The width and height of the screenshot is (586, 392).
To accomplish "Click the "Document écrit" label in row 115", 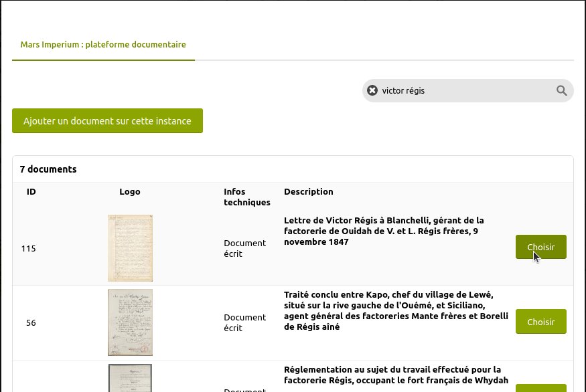I will [x=244, y=248].
